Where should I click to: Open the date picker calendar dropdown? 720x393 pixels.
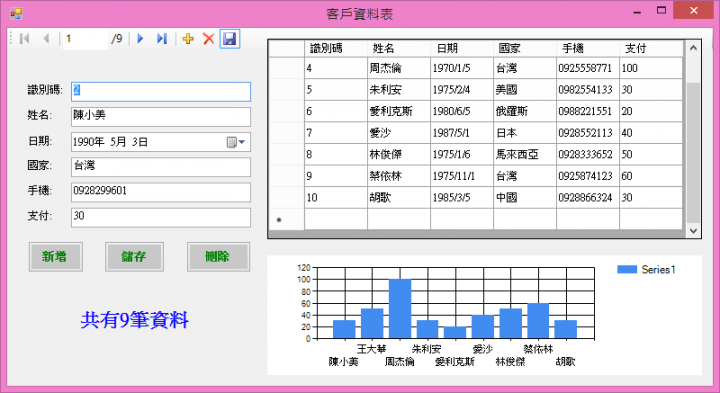(236, 142)
